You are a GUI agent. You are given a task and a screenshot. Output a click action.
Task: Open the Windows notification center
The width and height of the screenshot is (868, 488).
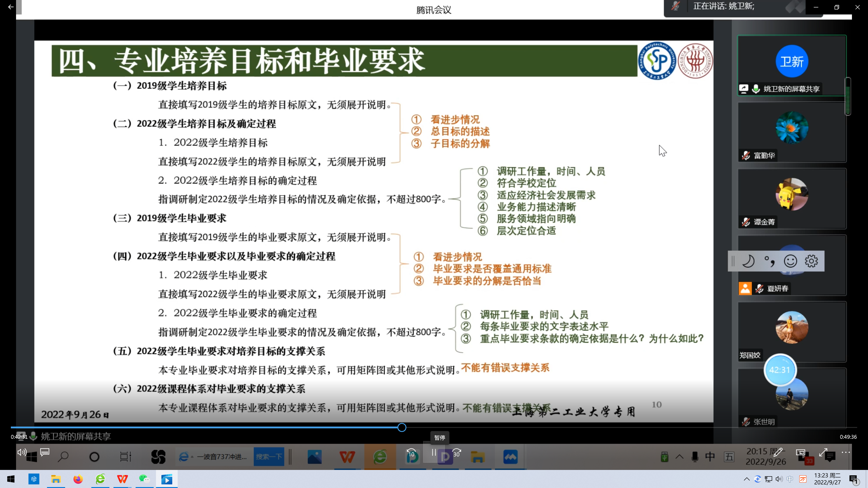[x=854, y=479]
